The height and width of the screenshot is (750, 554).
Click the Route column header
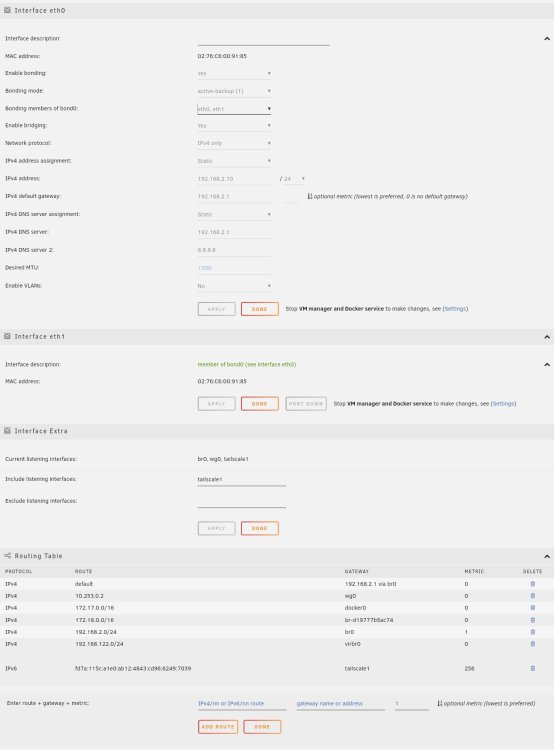coord(83,572)
